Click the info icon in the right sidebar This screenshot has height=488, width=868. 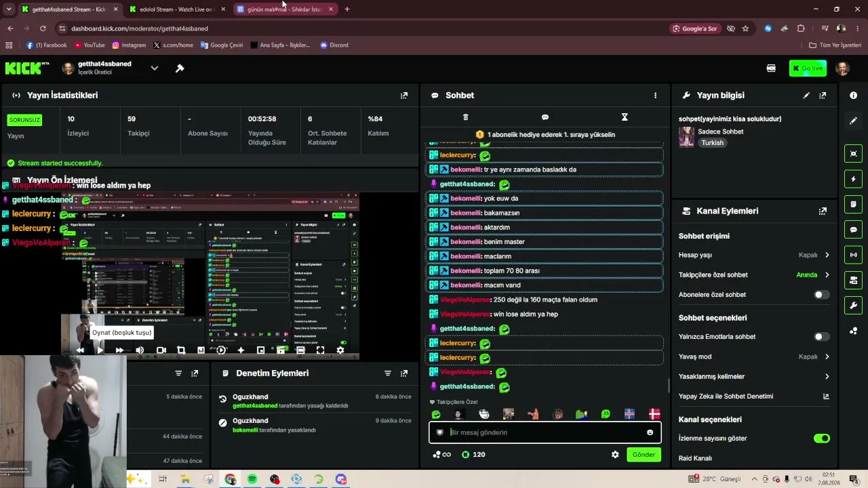853,96
